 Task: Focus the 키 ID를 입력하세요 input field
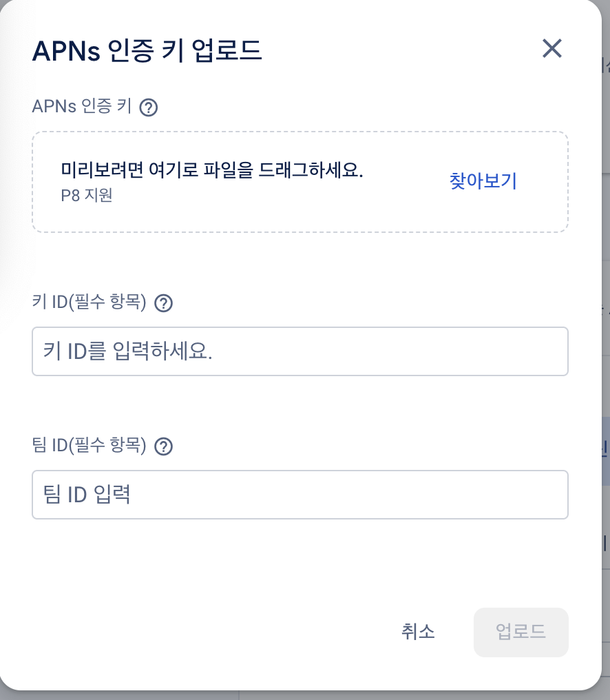click(x=300, y=351)
